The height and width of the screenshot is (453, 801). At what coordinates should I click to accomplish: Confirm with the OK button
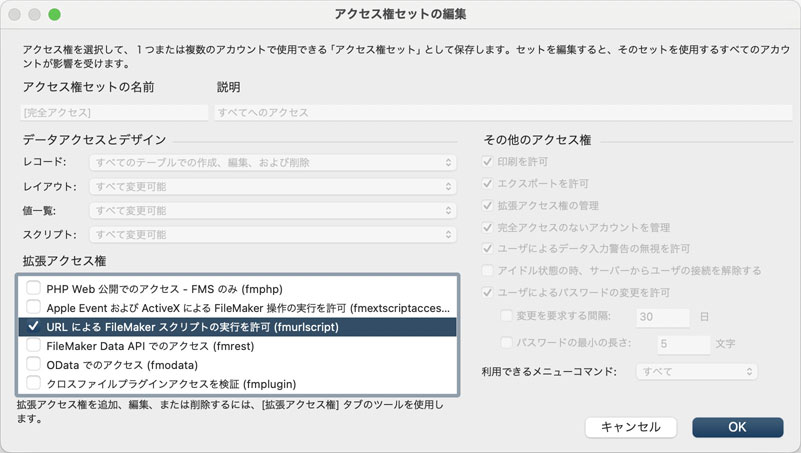point(738,427)
